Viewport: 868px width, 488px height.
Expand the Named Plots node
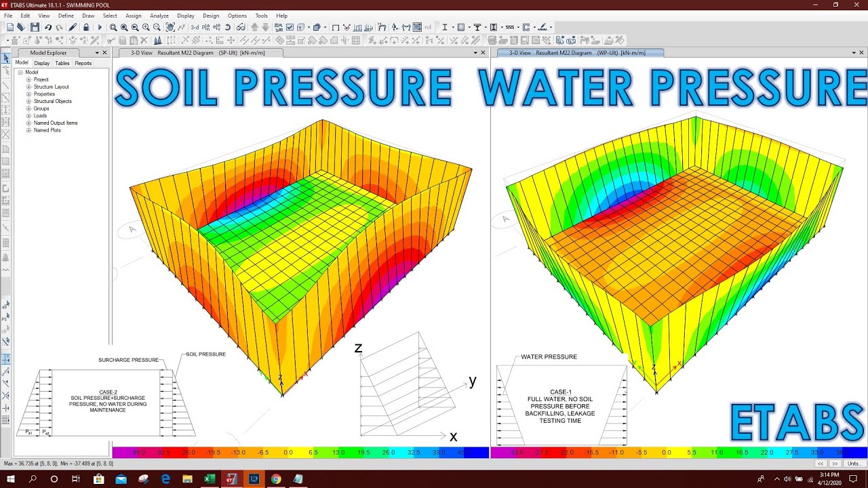pos(29,130)
